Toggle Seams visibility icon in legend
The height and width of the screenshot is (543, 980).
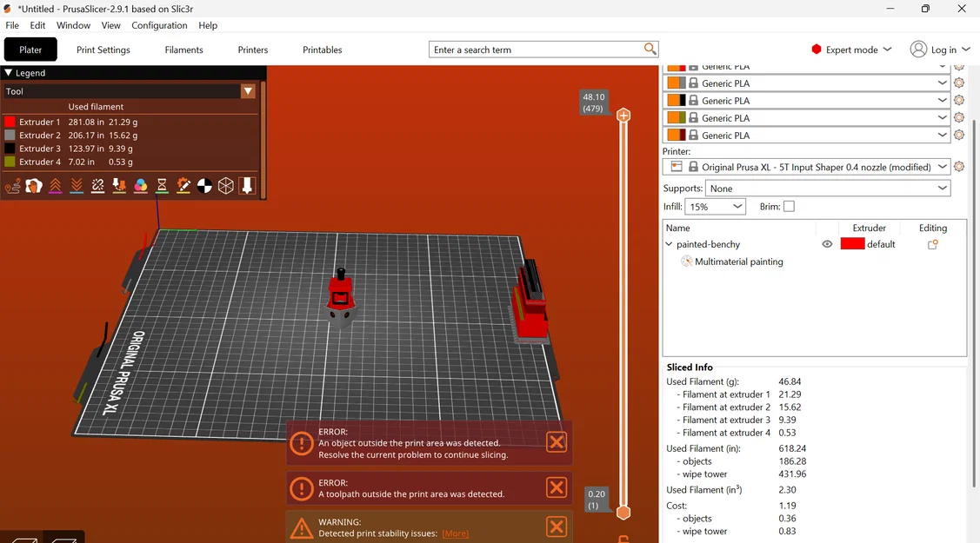(x=97, y=186)
